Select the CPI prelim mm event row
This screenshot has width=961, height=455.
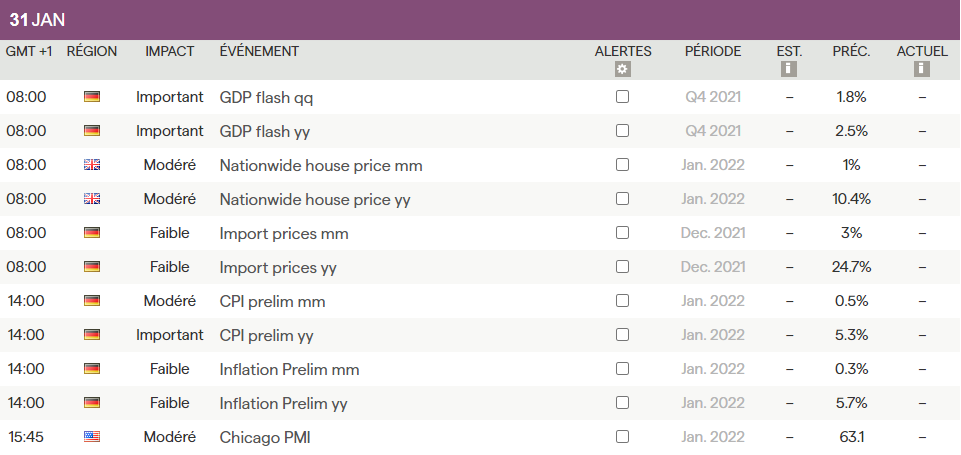point(272,301)
